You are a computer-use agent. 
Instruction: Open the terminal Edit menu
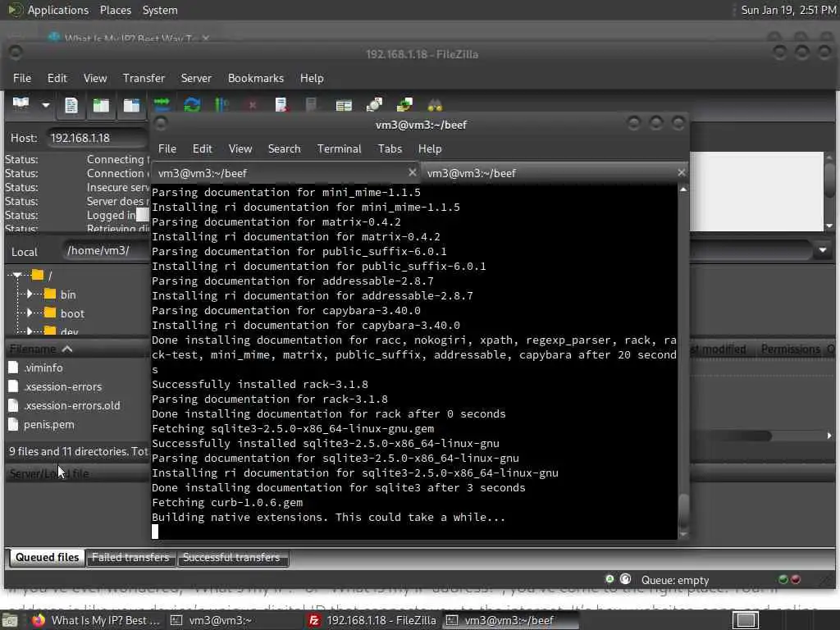202,149
